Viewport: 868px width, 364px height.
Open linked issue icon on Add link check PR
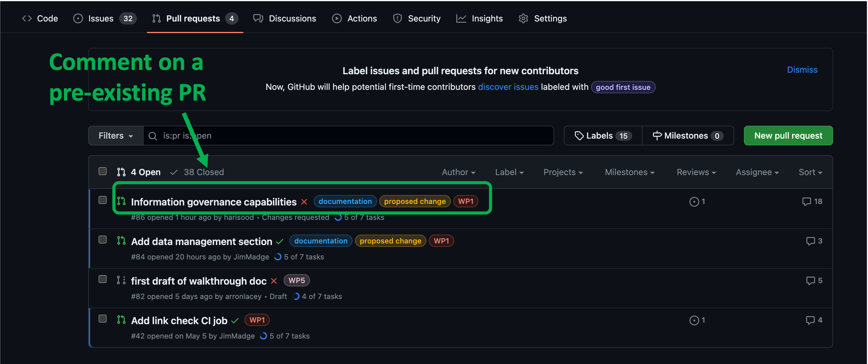click(697, 320)
